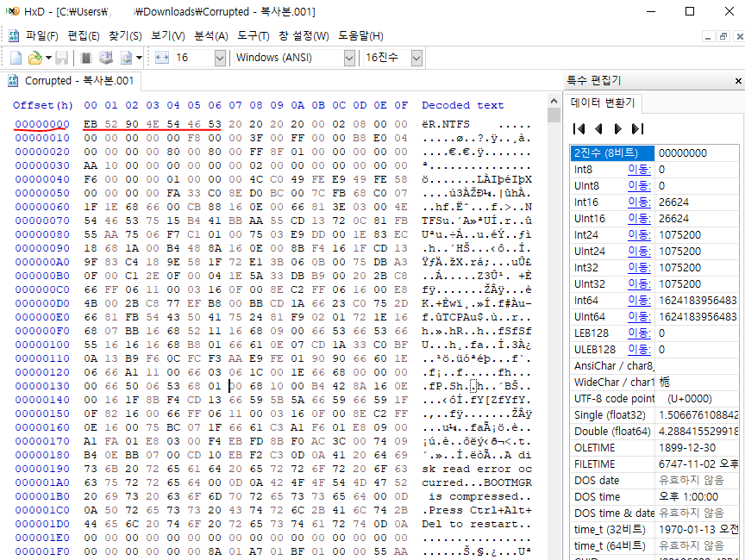The width and height of the screenshot is (745, 560).
Task: Open the 16진수 offset base dropdown
Action: click(416, 58)
